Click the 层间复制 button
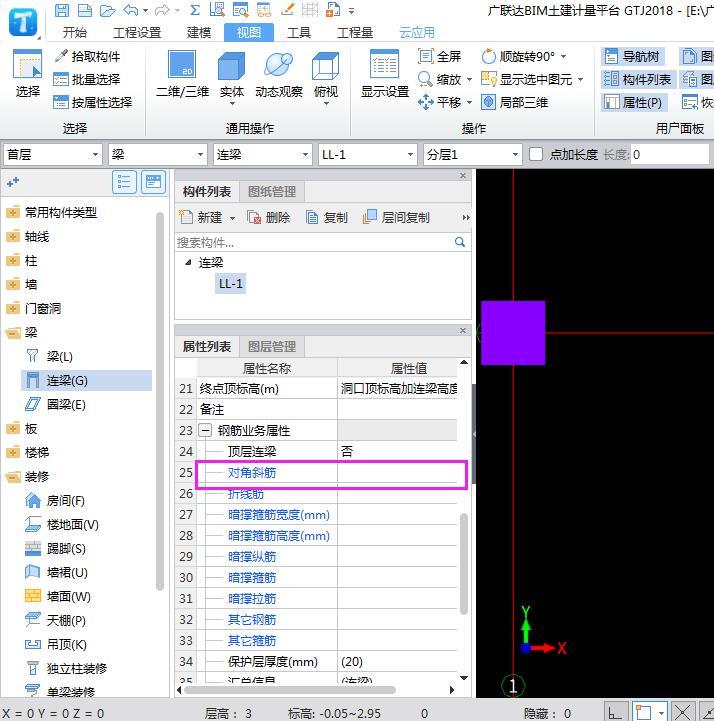The image size is (714, 721). pyautogui.click(x=396, y=217)
